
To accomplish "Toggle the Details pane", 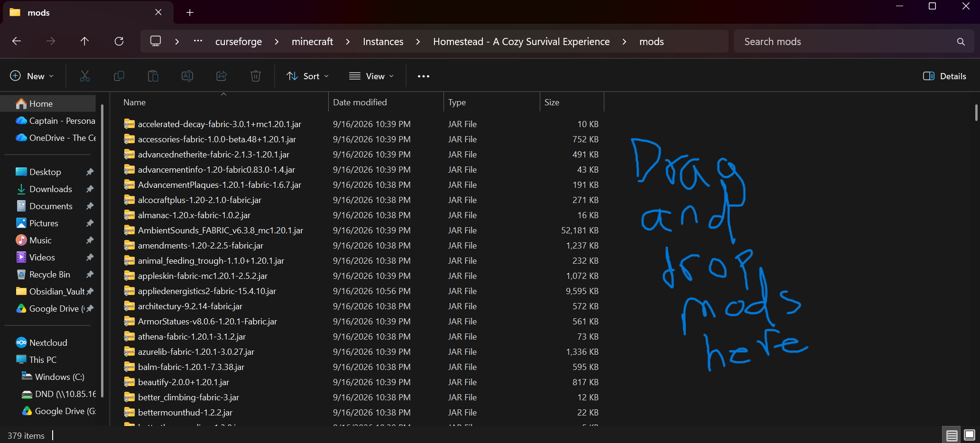I will 944,76.
